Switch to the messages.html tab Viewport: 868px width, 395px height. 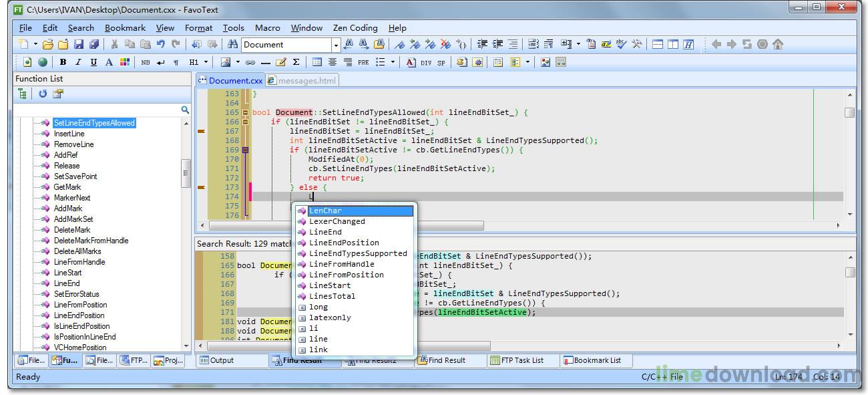point(302,80)
